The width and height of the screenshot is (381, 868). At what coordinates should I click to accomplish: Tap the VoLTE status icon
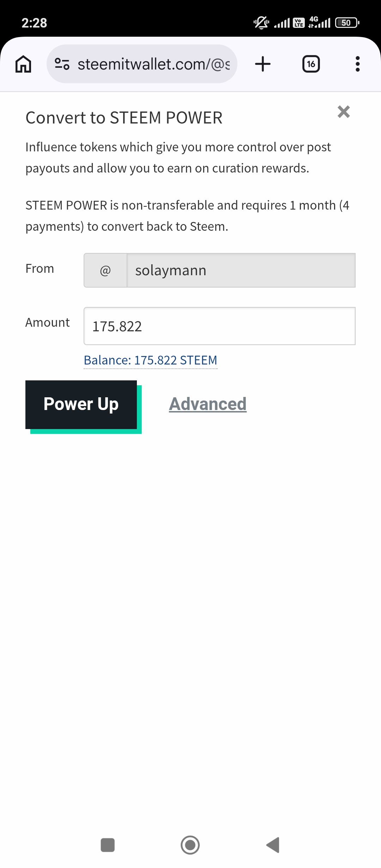point(299,23)
